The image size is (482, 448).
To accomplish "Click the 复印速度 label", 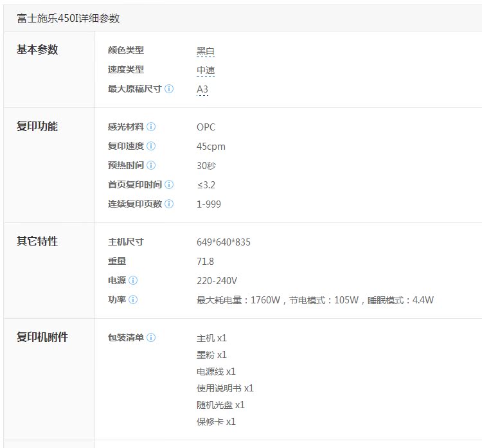I will (126, 146).
